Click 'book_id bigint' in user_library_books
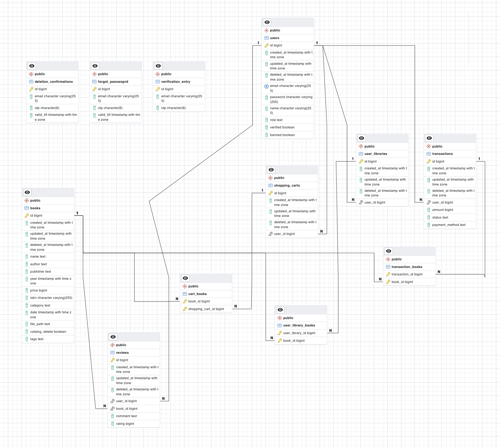The image size is (500, 448). (x=301, y=341)
